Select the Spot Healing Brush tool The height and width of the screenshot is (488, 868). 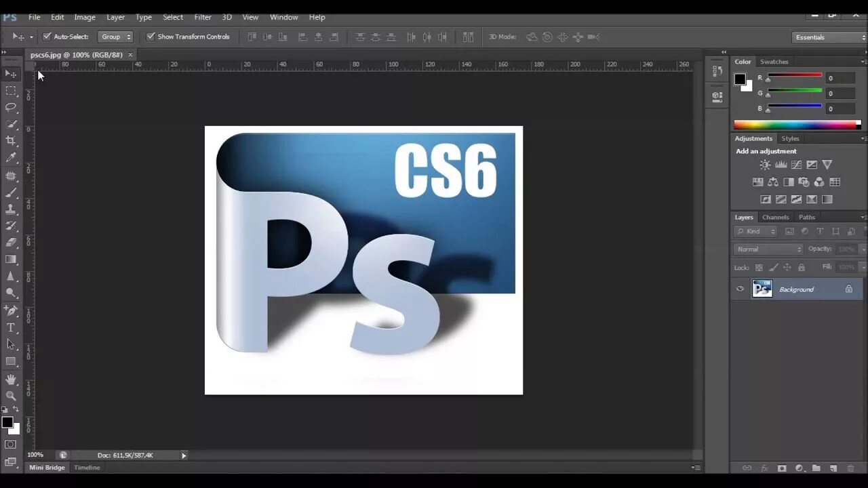click(11, 176)
